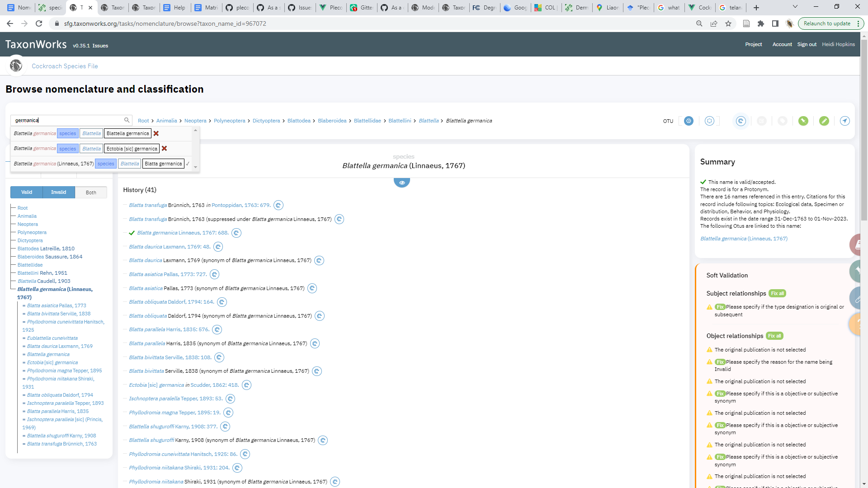Click the blue pinwheel navigation icon in toolbar
868x488 pixels.
tap(741, 121)
